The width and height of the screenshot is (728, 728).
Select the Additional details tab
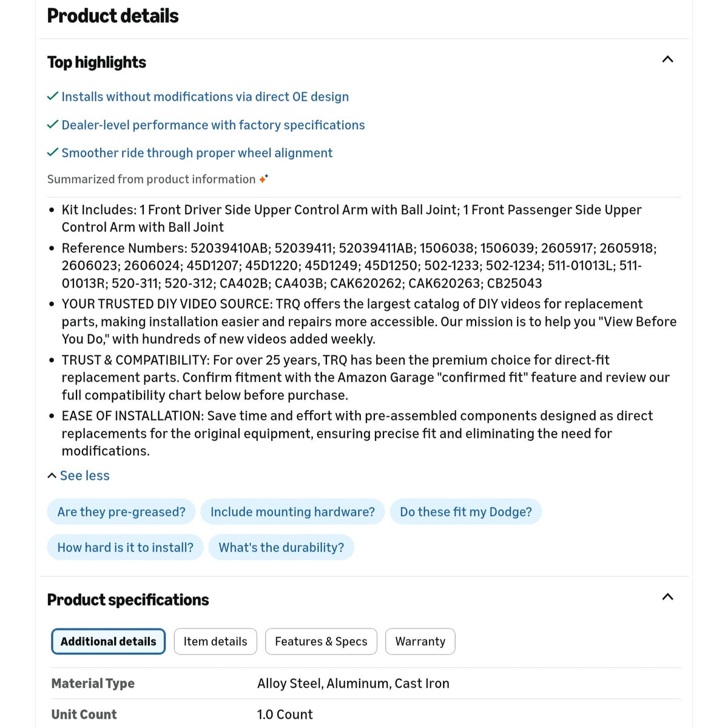109,641
